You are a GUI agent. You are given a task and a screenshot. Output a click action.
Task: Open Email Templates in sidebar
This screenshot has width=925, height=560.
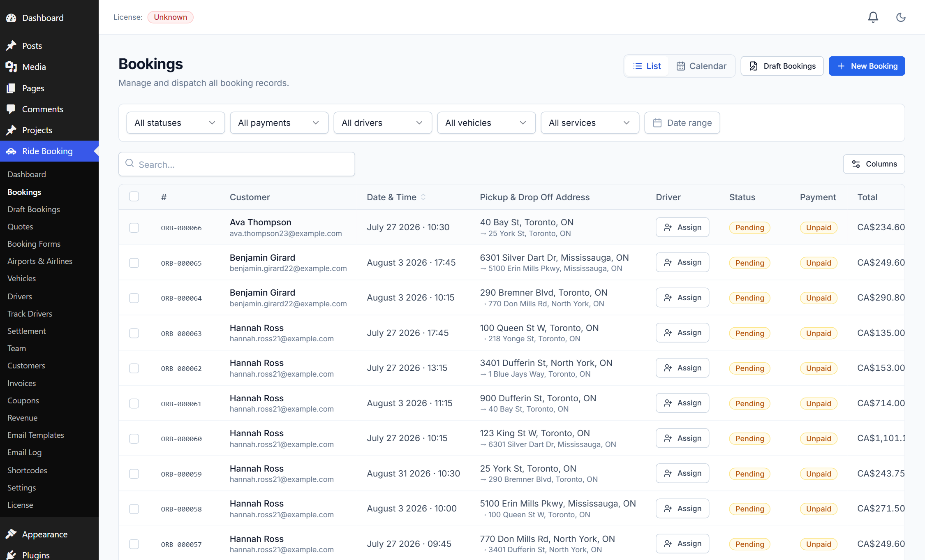click(x=36, y=435)
